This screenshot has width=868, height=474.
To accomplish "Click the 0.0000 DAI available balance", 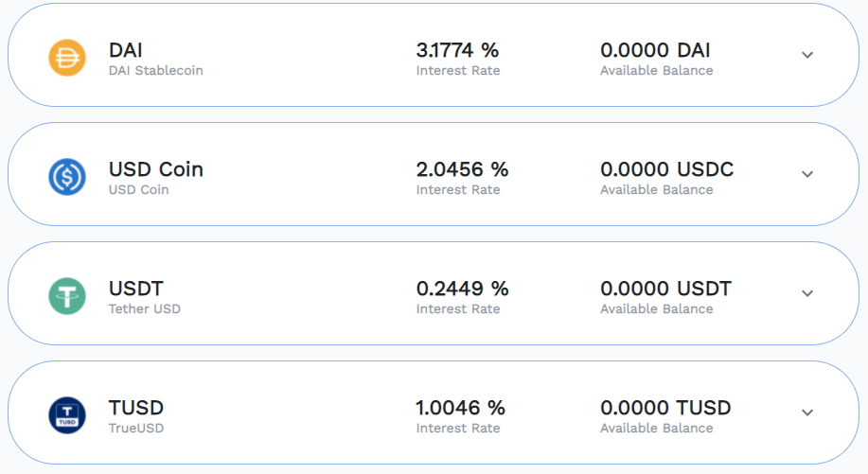I will 655,50.
